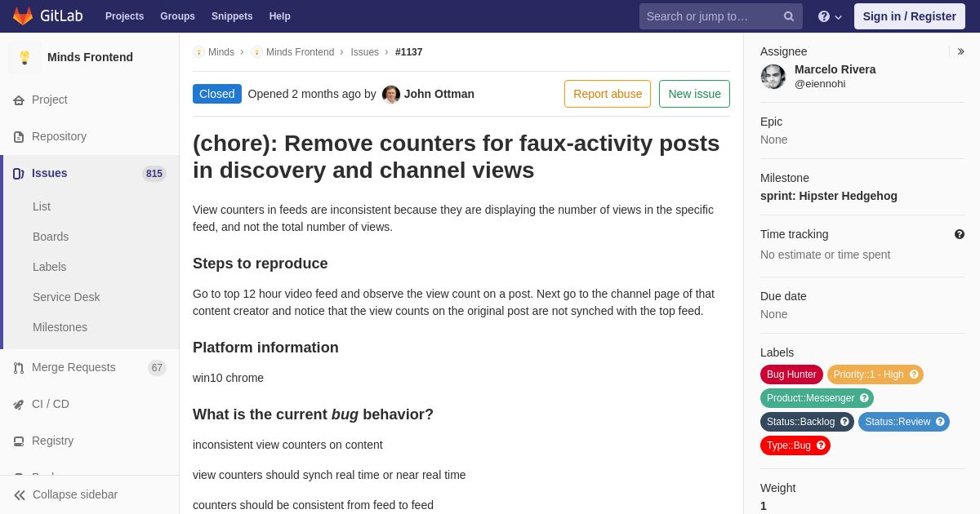Image resolution: width=980 pixels, height=514 pixels.
Task: Click the Time tracking help icon
Action: pyautogui.click(x=960, y=234)
